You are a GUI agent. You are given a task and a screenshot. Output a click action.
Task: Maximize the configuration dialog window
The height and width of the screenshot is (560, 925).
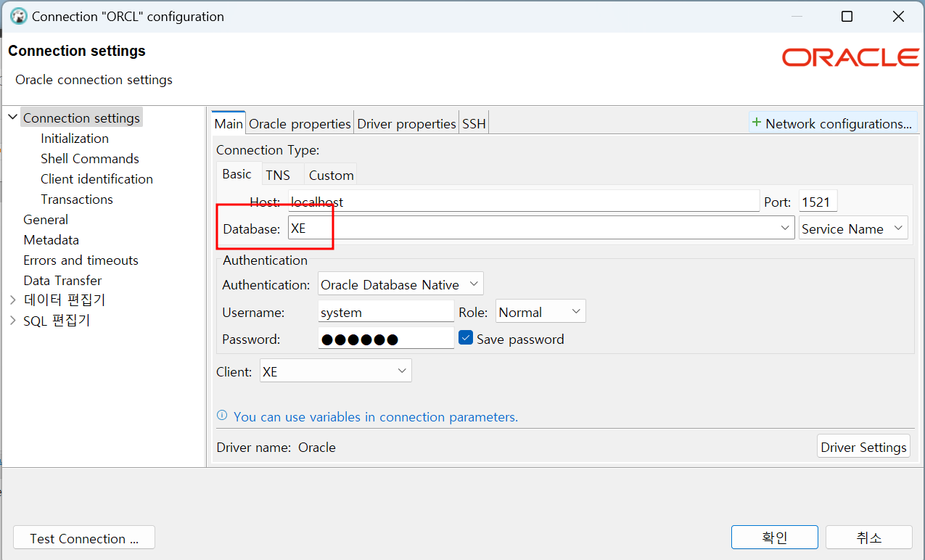tap(847, 17)
